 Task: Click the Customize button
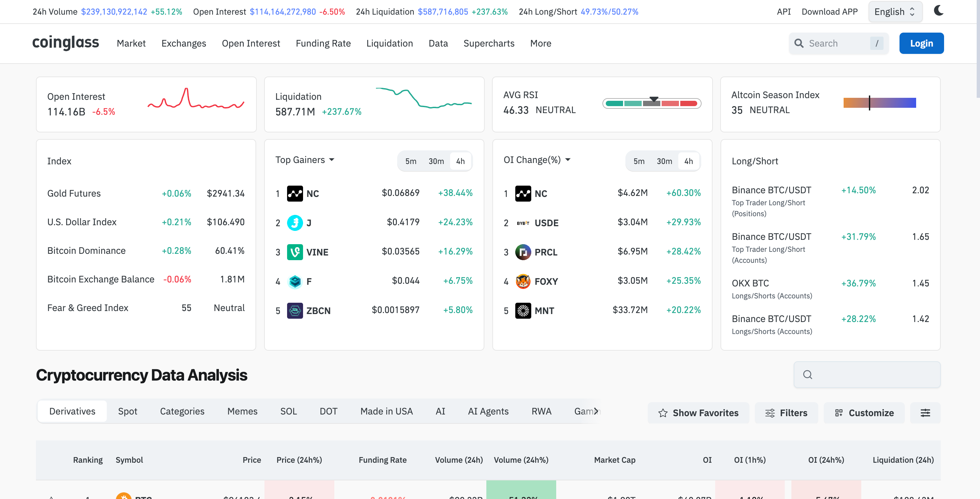[x=864, y=413]
